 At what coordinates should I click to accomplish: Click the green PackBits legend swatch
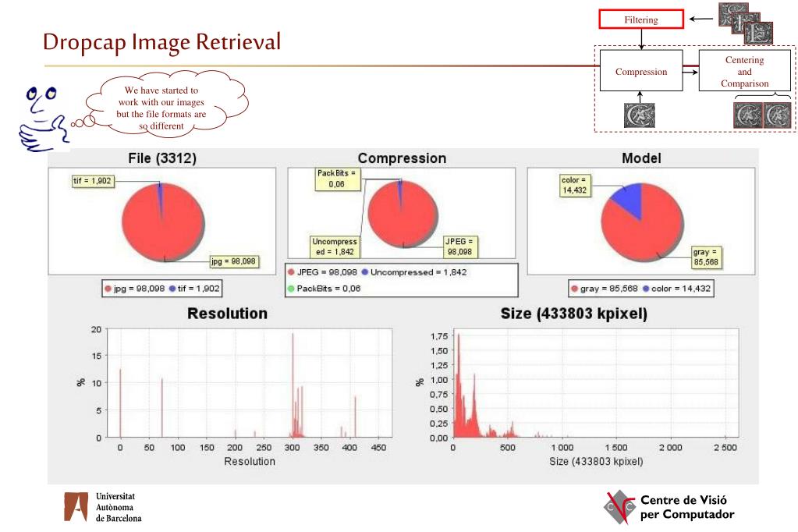click(x=291, y=289)
